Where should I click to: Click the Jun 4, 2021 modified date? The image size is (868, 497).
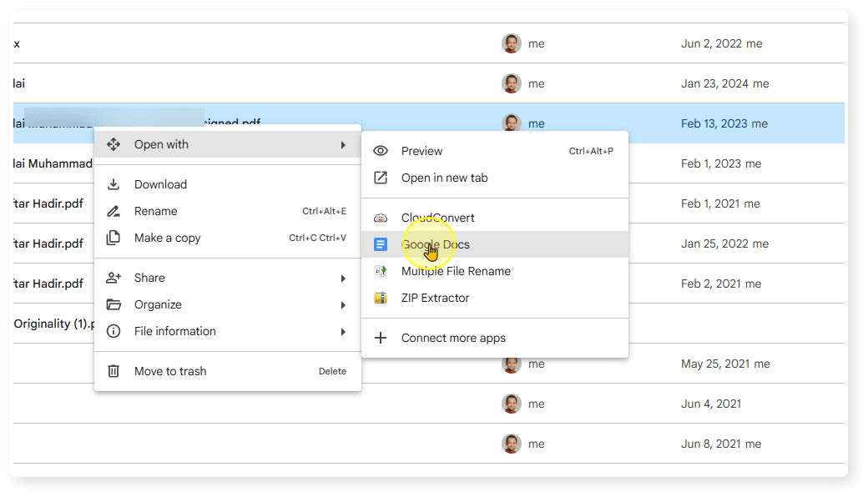711,404
